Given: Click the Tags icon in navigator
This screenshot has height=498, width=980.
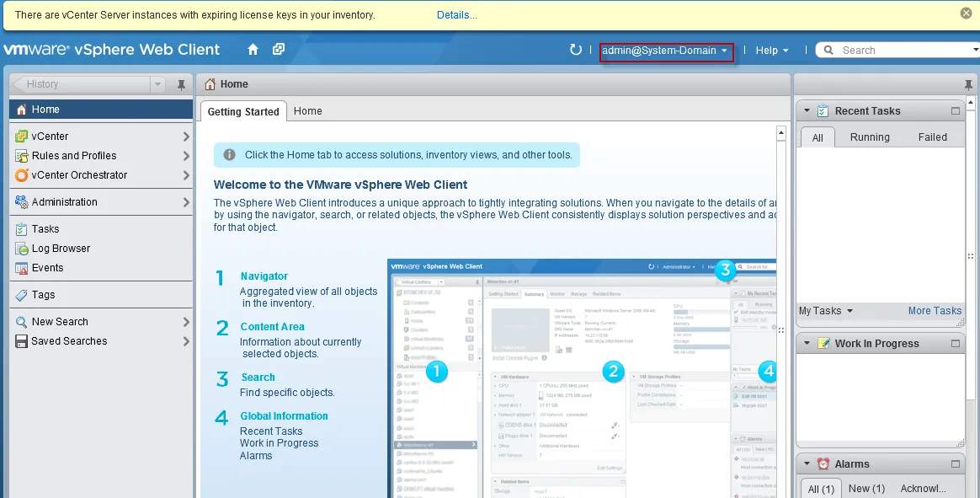Looking at the screenshot, I should pyautogui.click(x=22, y=295).
